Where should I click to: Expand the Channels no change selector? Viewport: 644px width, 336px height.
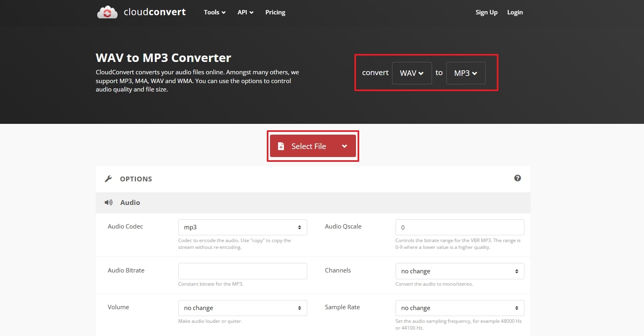[x=460, y=271]
